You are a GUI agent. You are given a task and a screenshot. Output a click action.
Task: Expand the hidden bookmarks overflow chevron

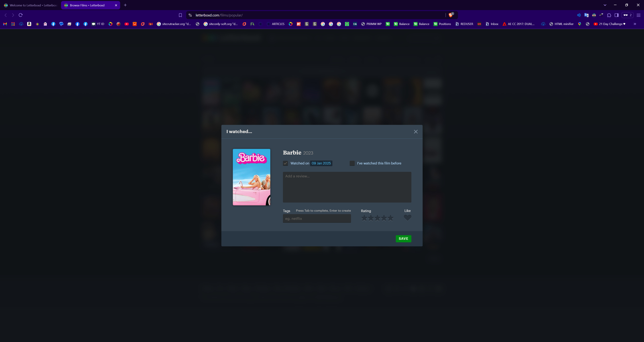[635, 24]
